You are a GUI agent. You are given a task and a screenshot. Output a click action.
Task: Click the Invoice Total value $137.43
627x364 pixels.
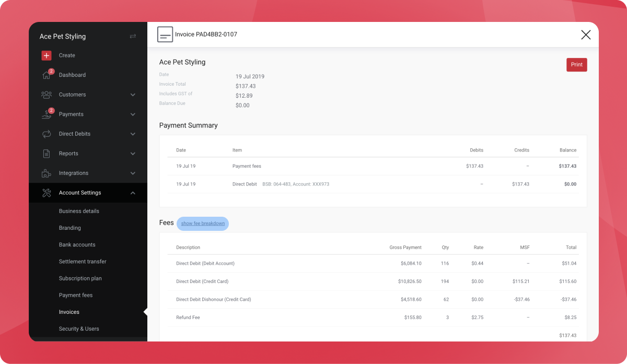(246, 86)
